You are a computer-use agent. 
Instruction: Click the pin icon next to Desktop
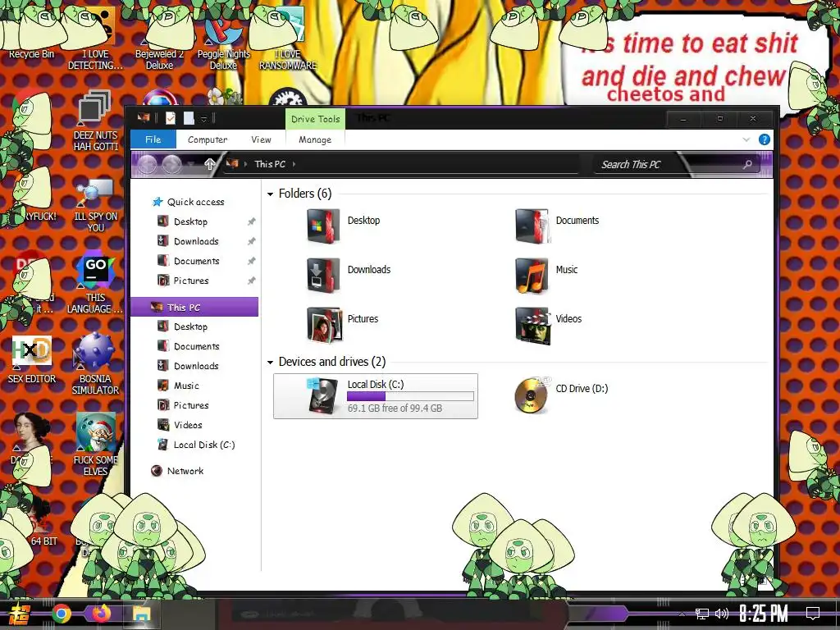(251, 221)
